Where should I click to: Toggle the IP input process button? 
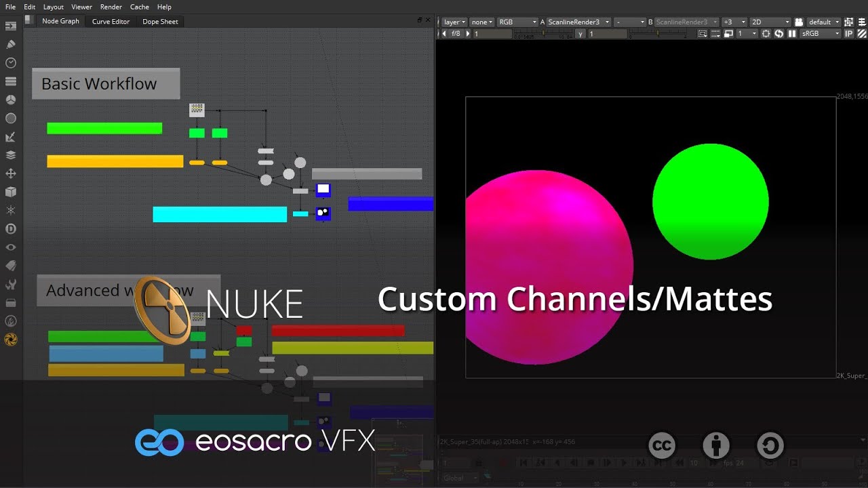[848, 33]
